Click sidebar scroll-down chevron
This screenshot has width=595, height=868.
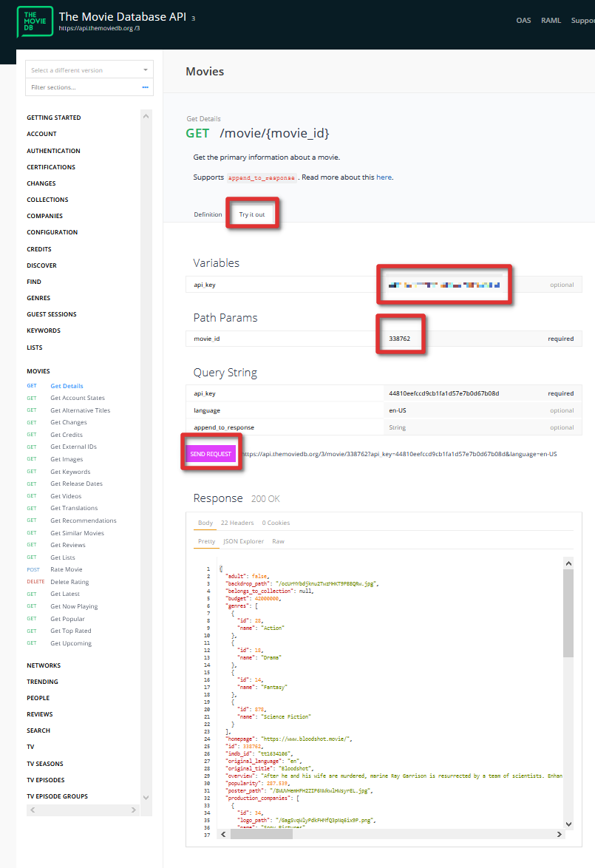coord(146,798)
